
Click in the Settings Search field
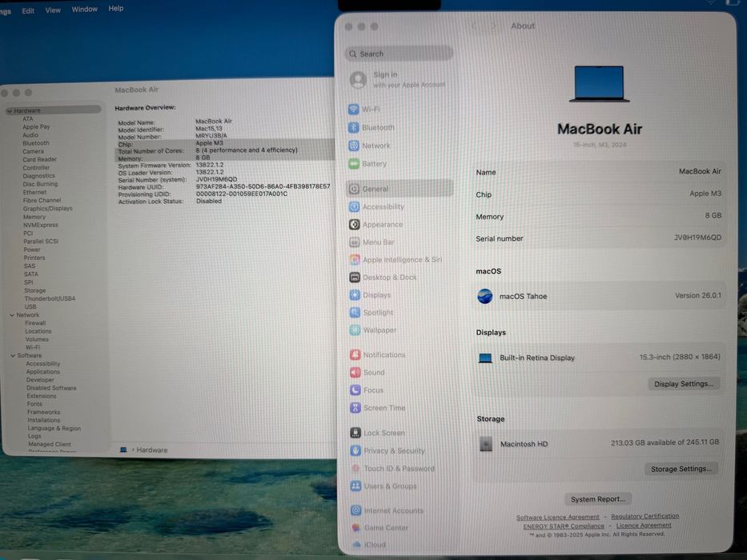(x=399, y=54)
